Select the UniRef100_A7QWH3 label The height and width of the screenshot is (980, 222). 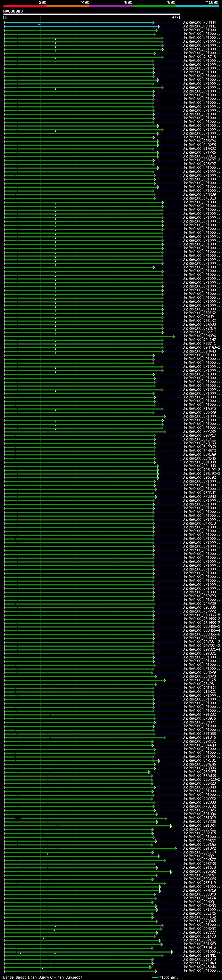199,496
